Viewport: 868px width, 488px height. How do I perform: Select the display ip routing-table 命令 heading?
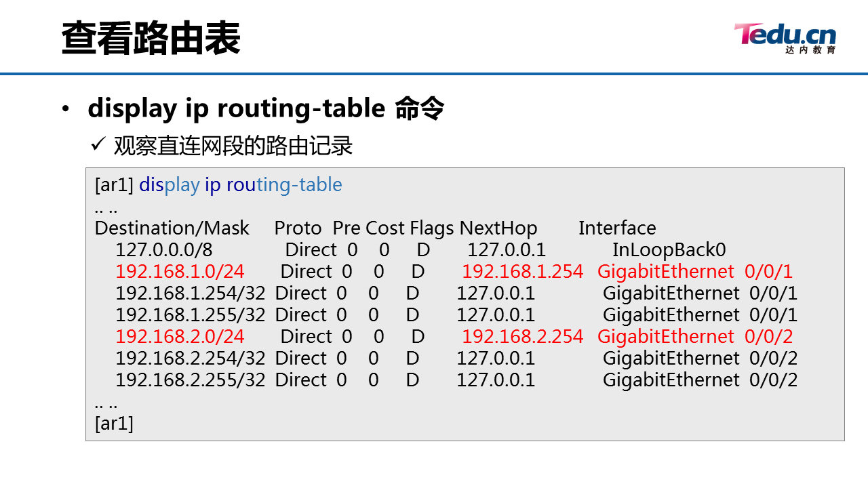(266, 108)
